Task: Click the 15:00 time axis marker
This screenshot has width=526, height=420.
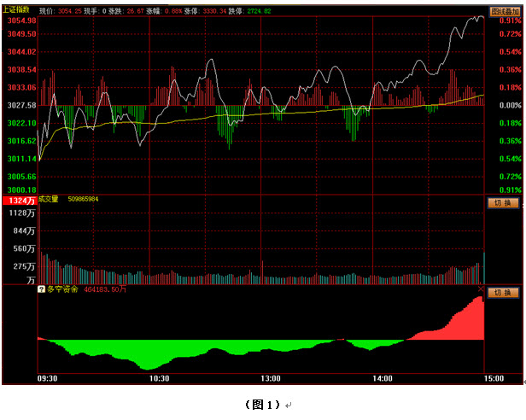Action: click(493, 377)
